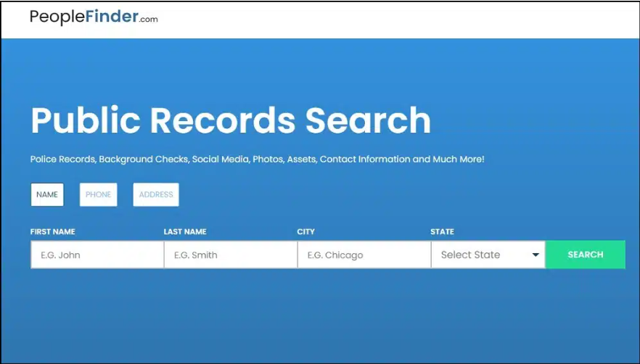Click the STATE field label

pyautogui.click(x=442, y=232)
